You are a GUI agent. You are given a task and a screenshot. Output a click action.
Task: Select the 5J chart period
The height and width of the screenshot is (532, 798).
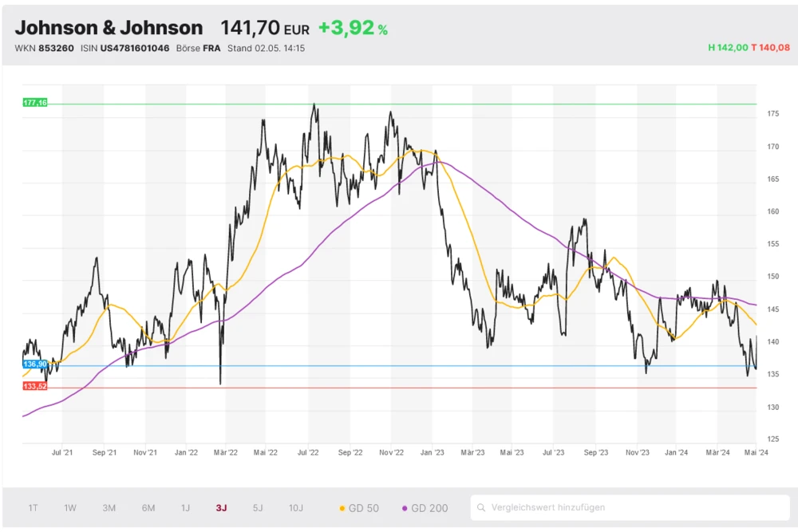pyautogui.click(x=257, y=507)
